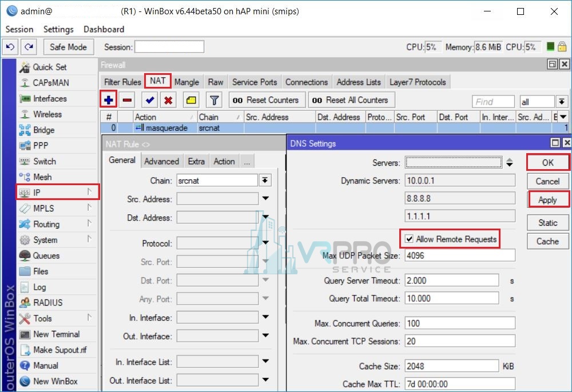
Task: Switch to the NAT tab
Action: pyautogui.click(x=158, y=81)
